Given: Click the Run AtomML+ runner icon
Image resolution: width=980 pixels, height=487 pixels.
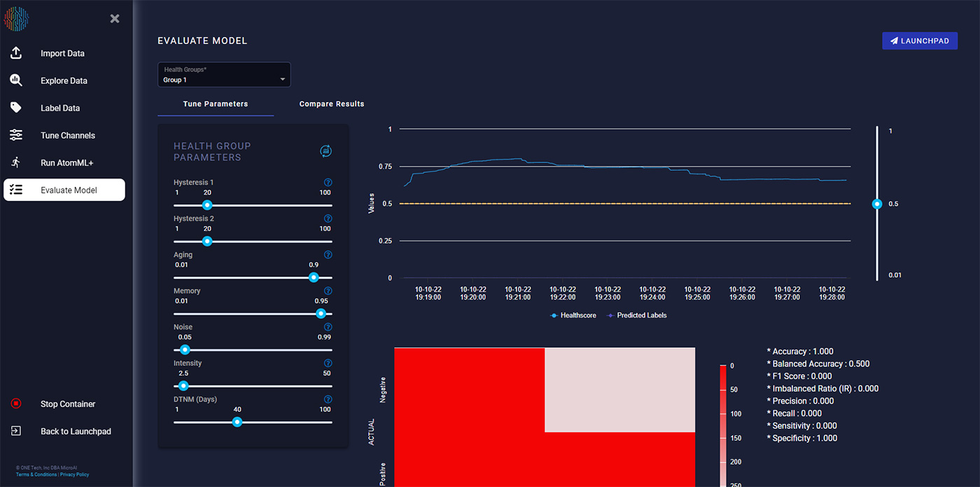Looking at the screenshot, I should coord(16,162).
